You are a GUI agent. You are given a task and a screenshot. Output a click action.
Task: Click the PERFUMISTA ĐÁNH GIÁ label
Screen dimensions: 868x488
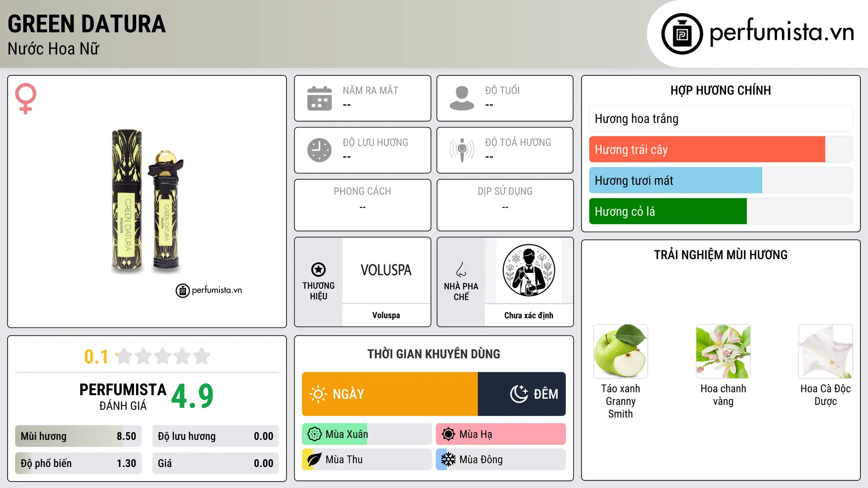(123, 396)
